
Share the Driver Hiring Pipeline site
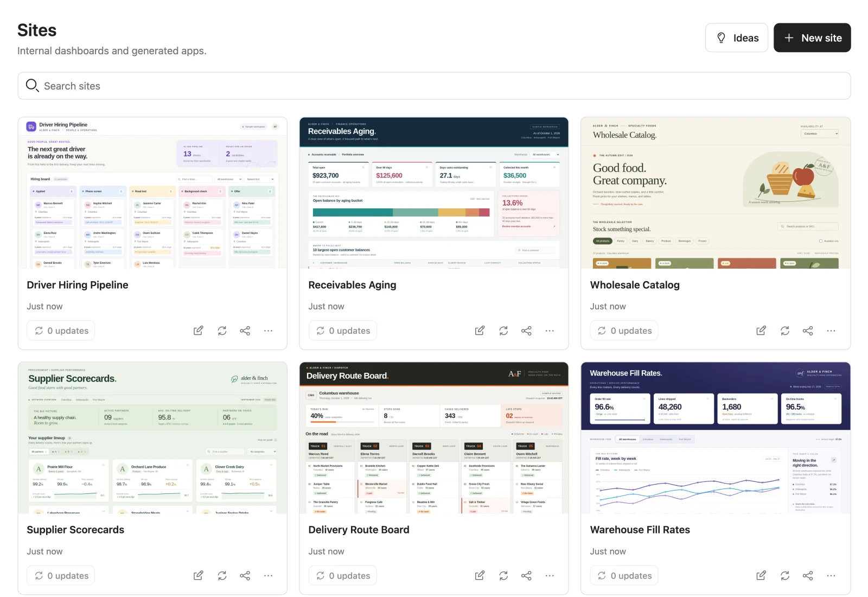(245, 331)
